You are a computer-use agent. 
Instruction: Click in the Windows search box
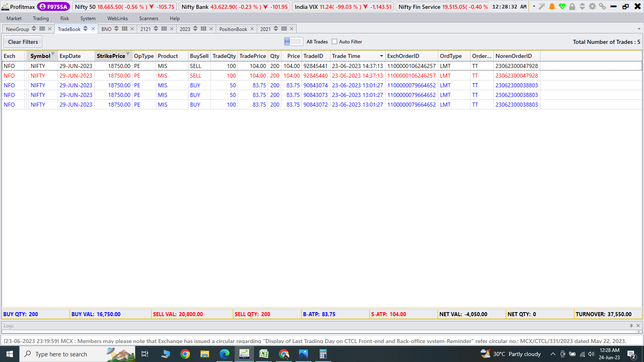[x=77, y=354]
